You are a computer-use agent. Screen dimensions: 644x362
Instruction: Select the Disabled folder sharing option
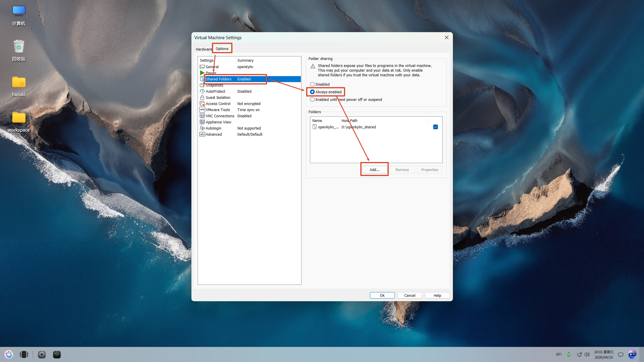coord(312,84)
